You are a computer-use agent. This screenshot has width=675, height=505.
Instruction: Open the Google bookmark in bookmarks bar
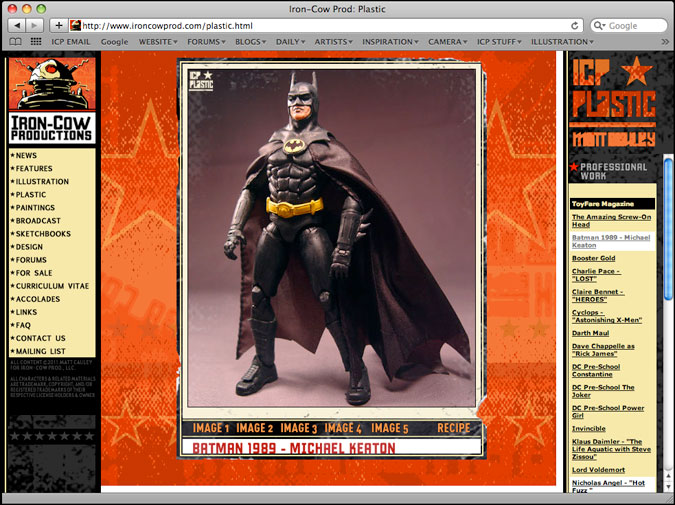[x=115, y=42]
